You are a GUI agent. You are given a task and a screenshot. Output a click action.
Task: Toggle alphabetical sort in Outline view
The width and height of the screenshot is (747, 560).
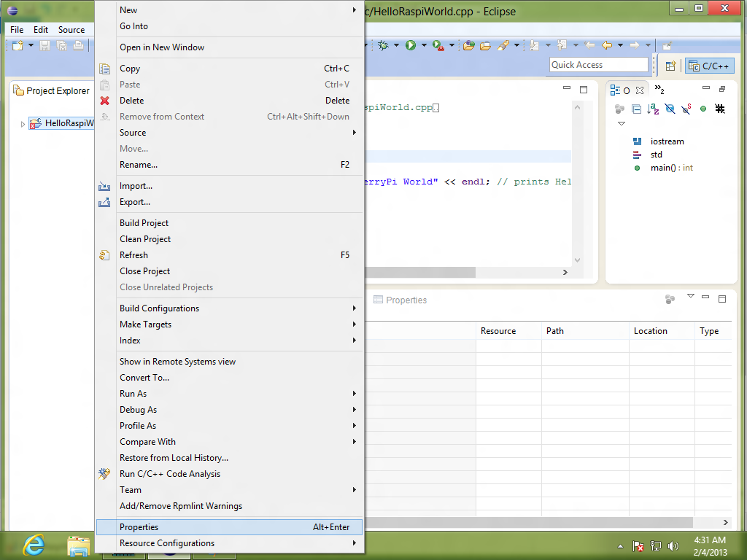tap(653, 109)
